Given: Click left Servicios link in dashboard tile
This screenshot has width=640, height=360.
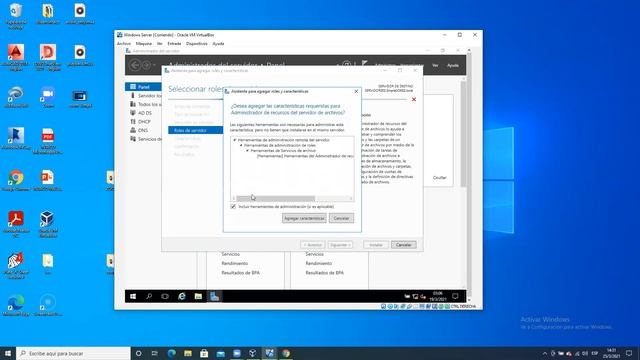Looking at the screenshot, I should 231,254.
